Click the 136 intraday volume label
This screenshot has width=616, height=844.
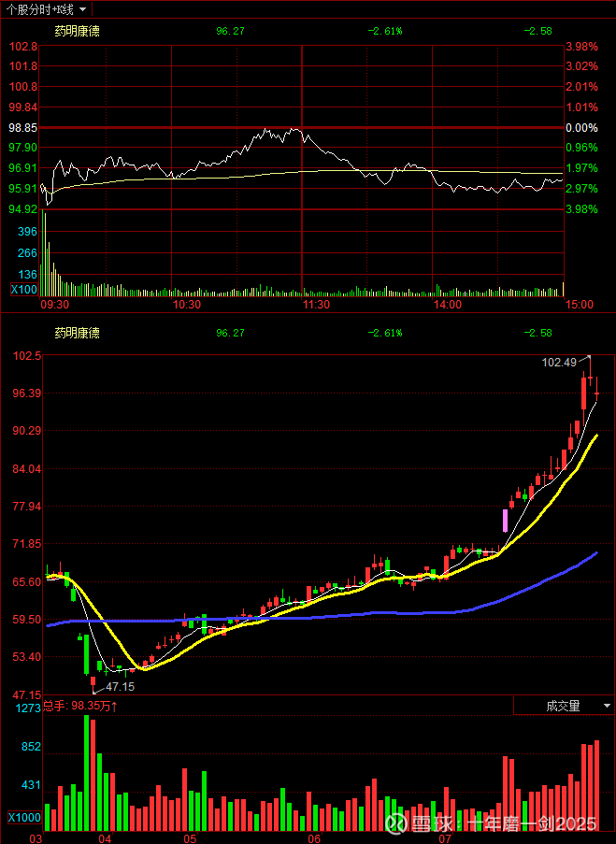(27, 275)
